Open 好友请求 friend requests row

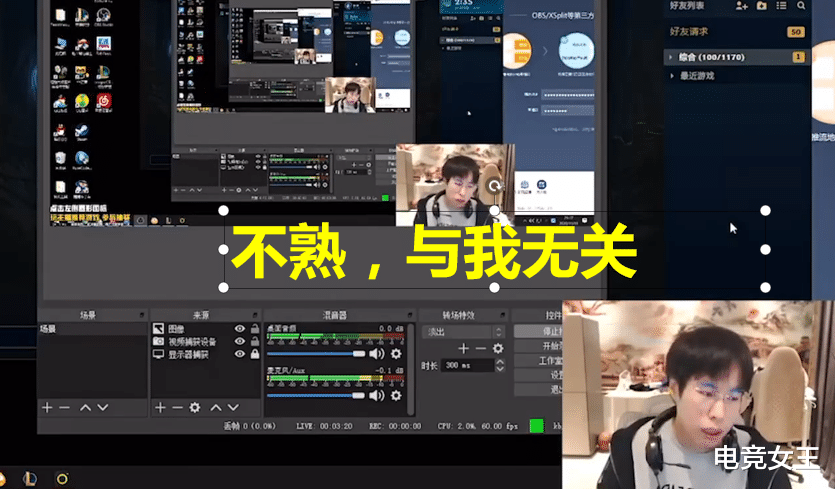click(x=738, y=31)
